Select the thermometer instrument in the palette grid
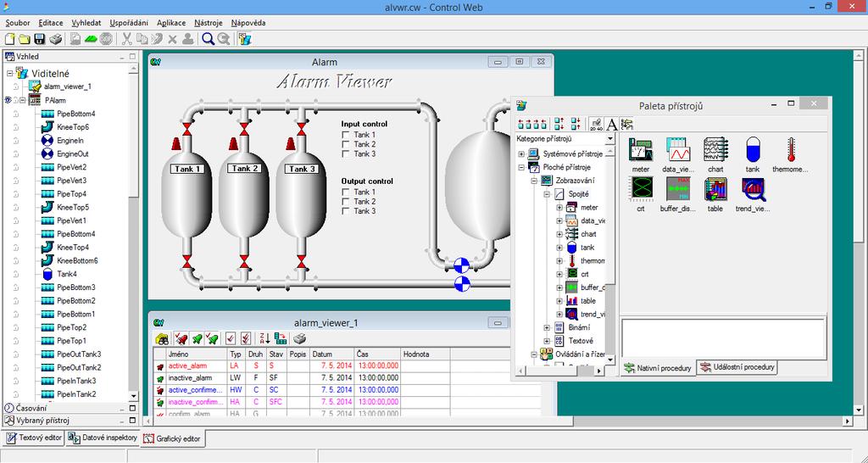 coord(791,155)
